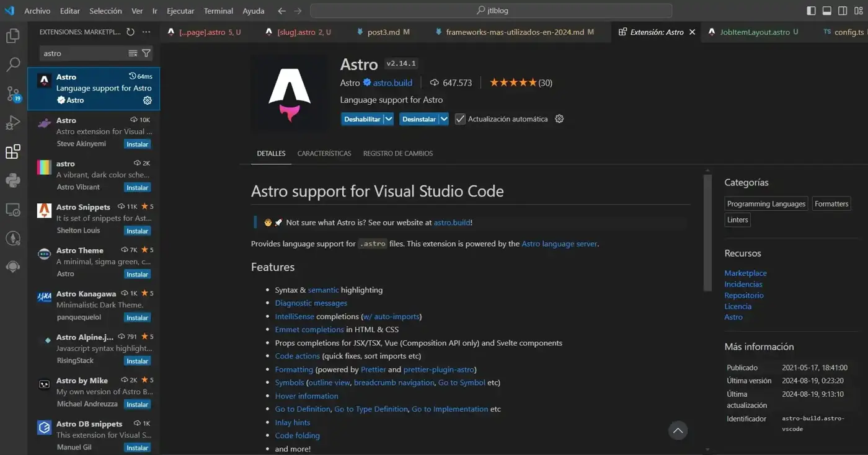The image size is (868, 455).
Task: Switch to the CARACTERÍSTICAS tab
Action: (x=324, y=154)
